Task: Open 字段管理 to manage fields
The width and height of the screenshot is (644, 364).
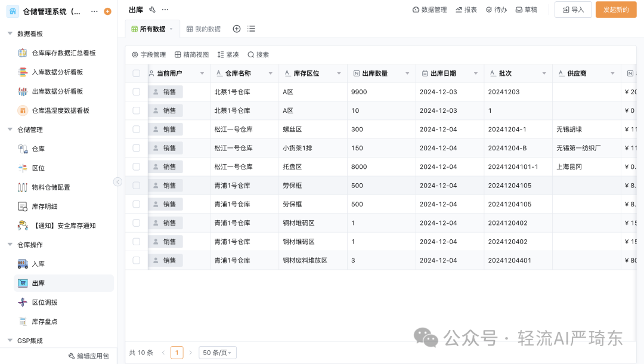Action: (147, 54)
